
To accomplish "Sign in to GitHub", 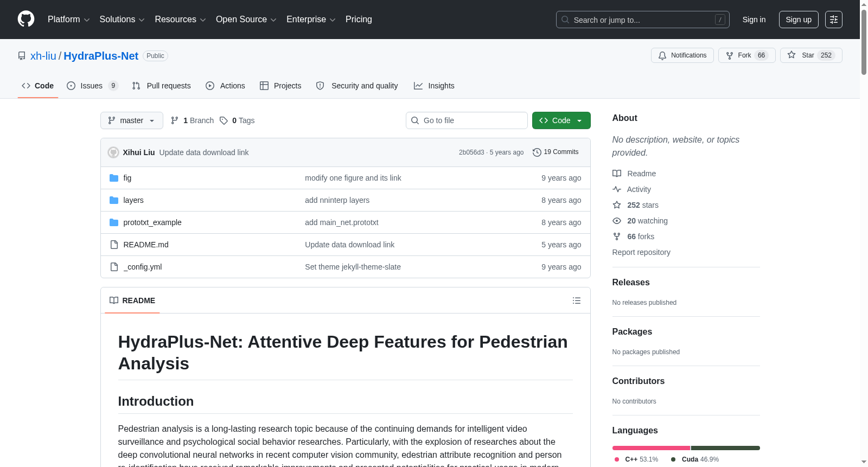I will (x=754, y=20).
